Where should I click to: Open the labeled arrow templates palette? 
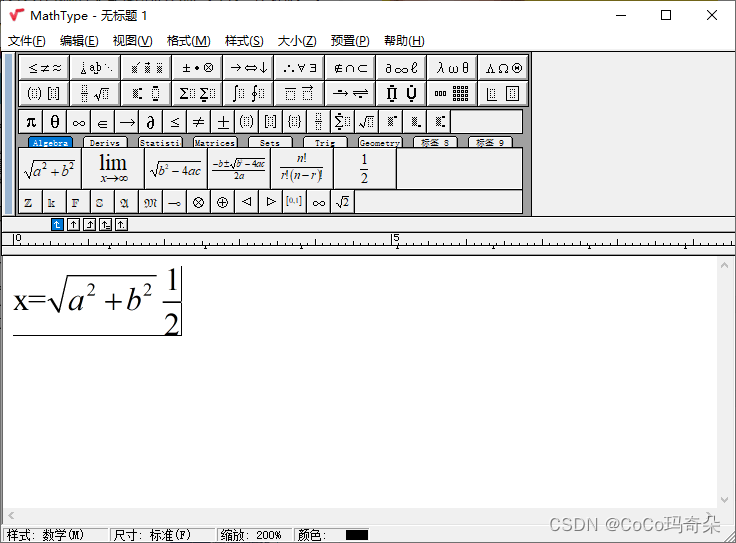[351, 93]
